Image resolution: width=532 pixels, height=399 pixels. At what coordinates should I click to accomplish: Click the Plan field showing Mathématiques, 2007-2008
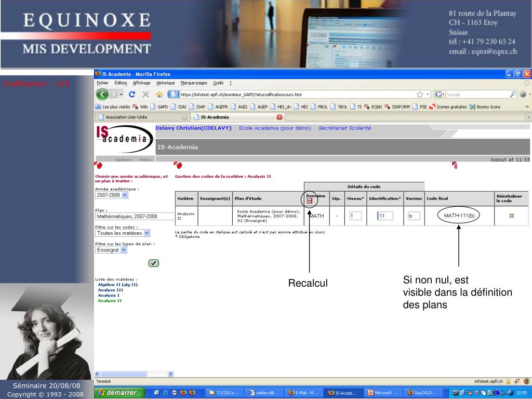(135, 216)
